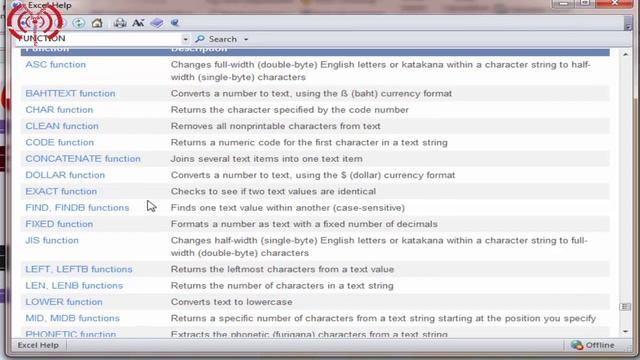The width and height of the screenshot is (640, 360).
Task: Open the Search scope dropdown arrow
Action: pos(246,39)
